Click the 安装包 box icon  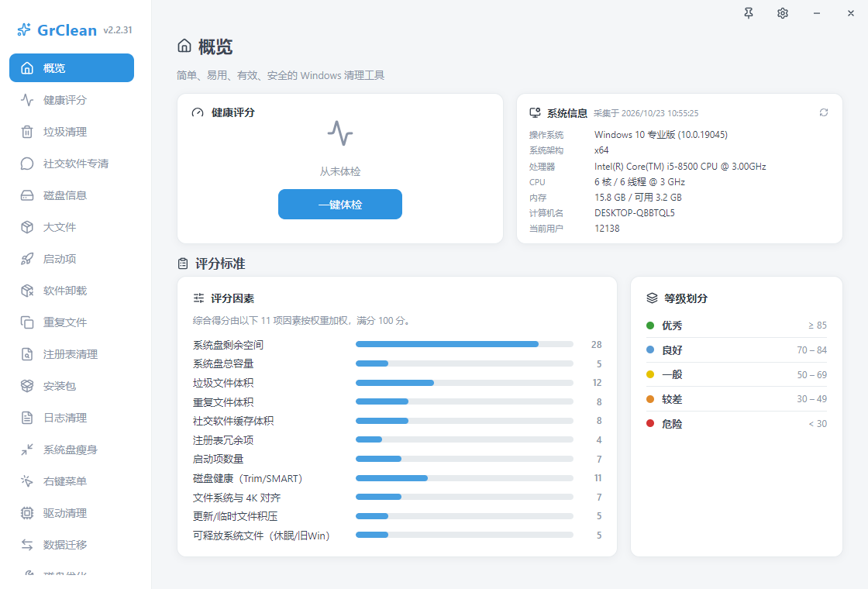pyautogui.click(x=27, y=386)
